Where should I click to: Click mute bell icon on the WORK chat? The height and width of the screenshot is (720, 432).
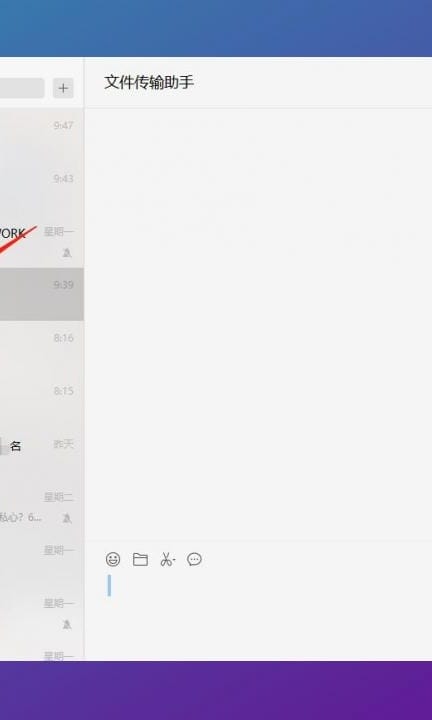pos(67,253)
